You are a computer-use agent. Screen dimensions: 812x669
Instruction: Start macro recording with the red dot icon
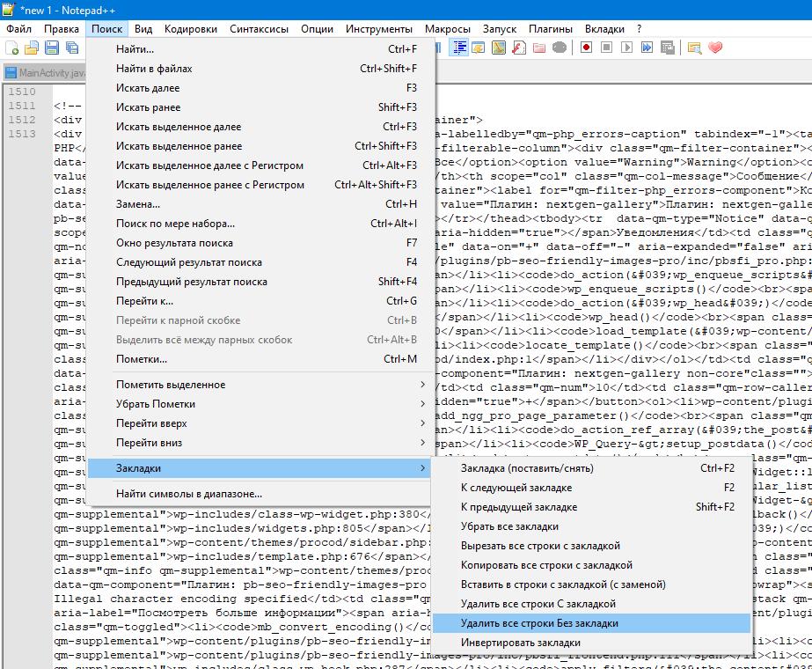point(586,48)
